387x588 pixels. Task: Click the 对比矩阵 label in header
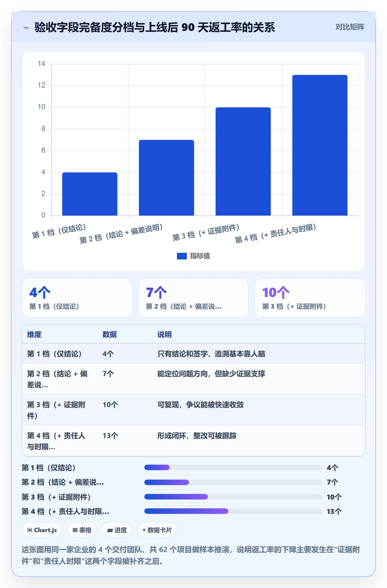350,27
